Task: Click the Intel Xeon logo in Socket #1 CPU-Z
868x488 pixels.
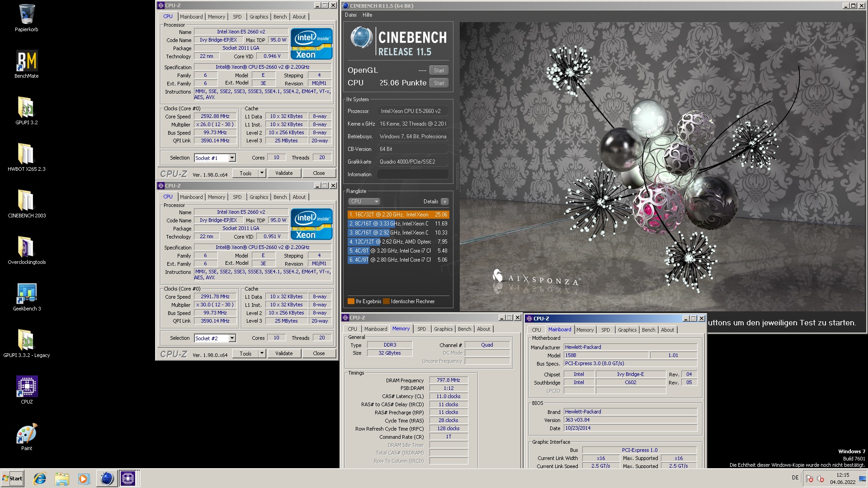Action: click(x=311, y=44)
